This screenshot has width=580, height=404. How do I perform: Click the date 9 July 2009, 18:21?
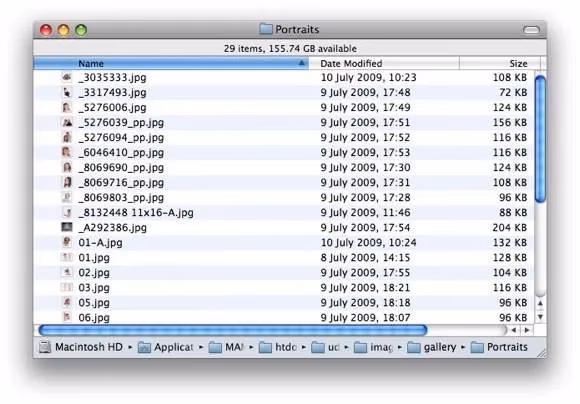click(x=365, y=287)
